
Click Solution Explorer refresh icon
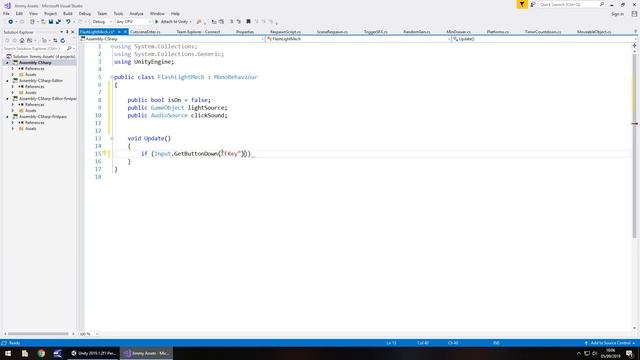tap(62, 40)
